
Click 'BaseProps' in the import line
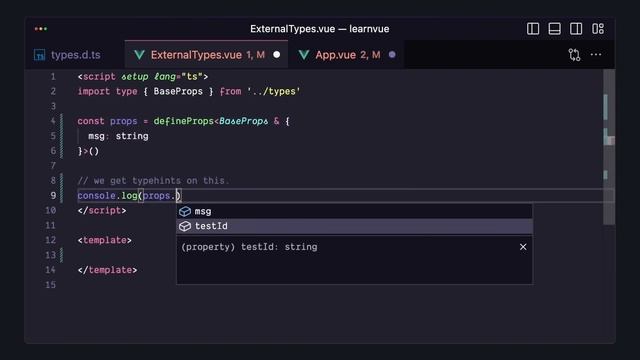point(178,91)
